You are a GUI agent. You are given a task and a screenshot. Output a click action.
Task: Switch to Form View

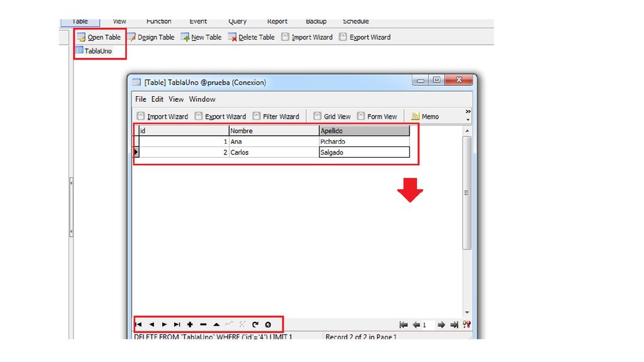click(x=377, y=116)
